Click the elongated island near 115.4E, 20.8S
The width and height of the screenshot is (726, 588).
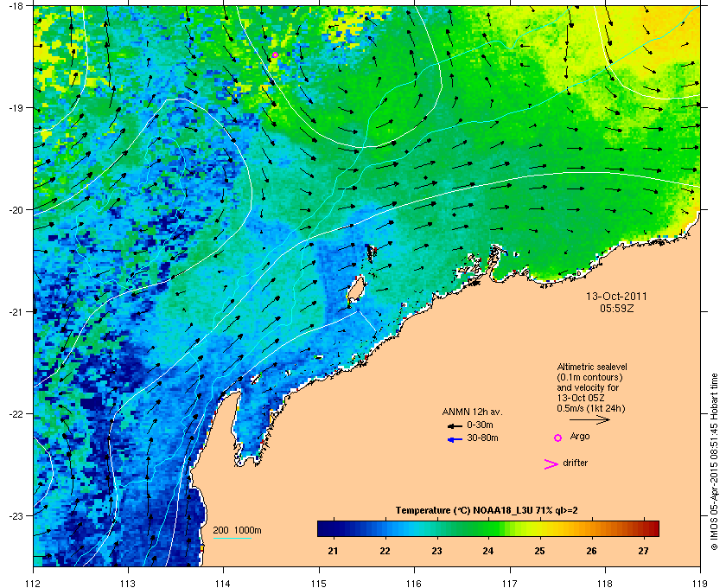356,289
